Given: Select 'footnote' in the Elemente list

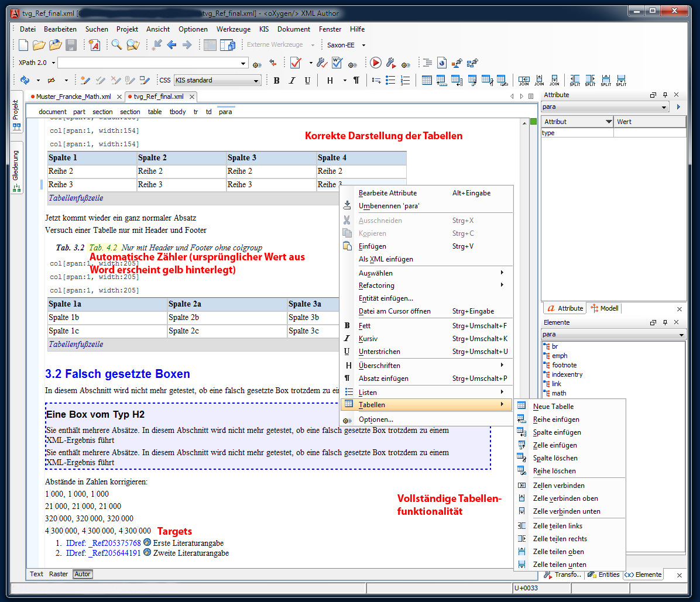Looking at the screenshot, I should click(564, 365).
